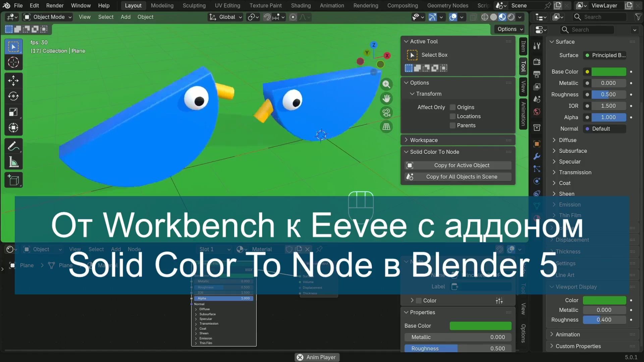Toggle viewport overlays button

pos(453,17)
